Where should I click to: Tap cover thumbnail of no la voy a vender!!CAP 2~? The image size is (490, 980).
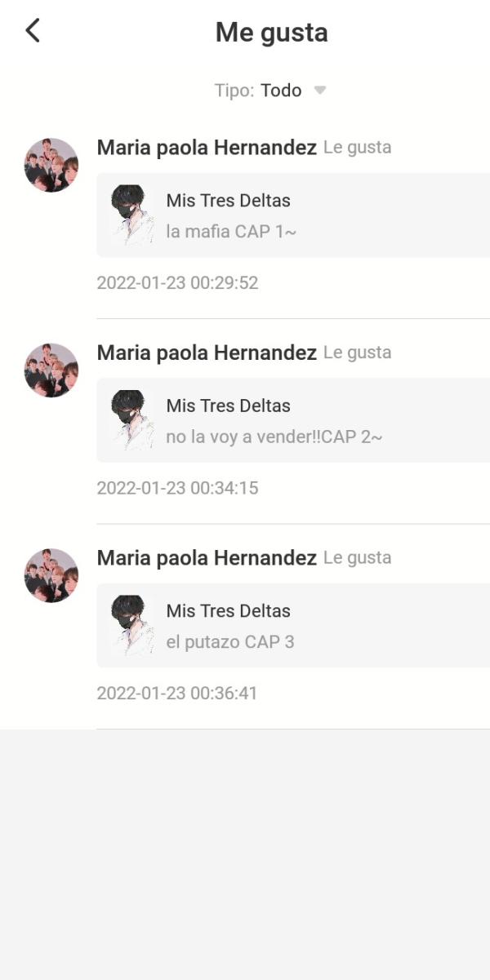click(x=132, y=420)
